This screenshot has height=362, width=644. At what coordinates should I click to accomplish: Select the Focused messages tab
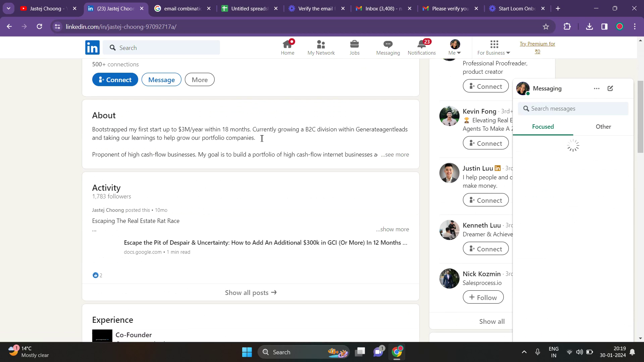tap(543, 127)
